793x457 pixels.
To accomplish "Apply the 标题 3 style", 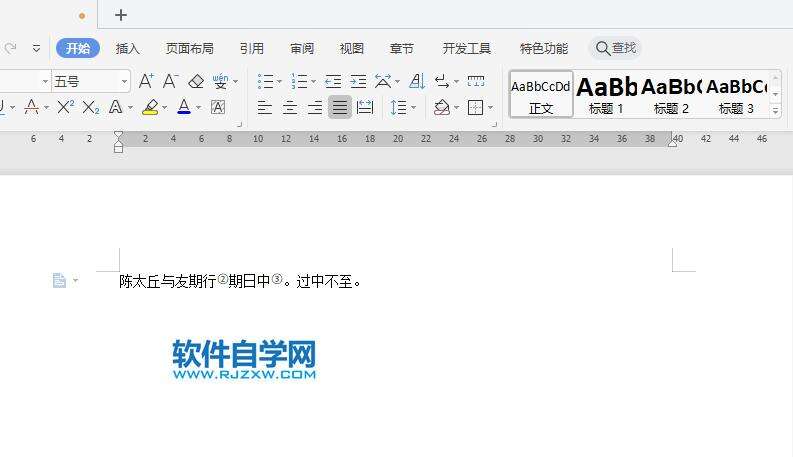I will (x=736, y=95).
